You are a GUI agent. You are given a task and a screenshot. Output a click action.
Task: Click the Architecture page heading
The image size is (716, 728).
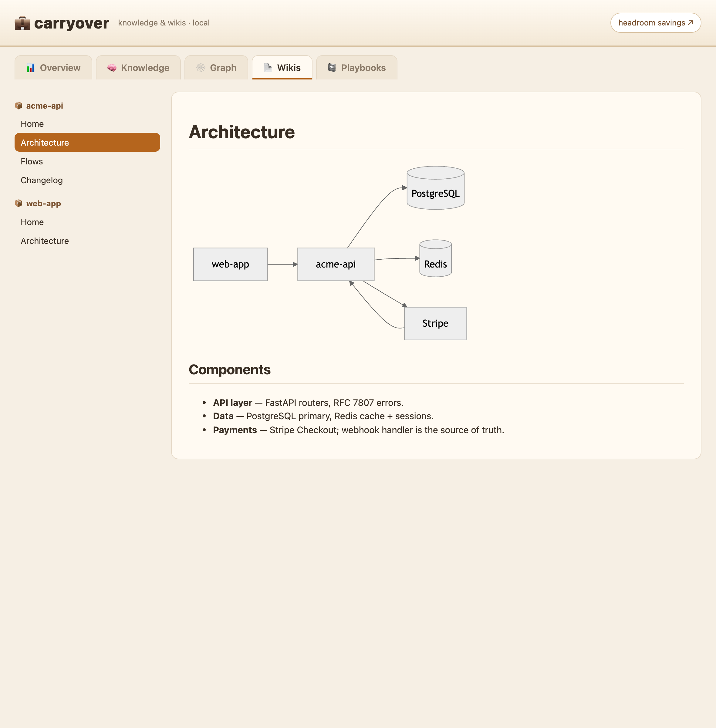pyautogui.click(x=242, y=132)
